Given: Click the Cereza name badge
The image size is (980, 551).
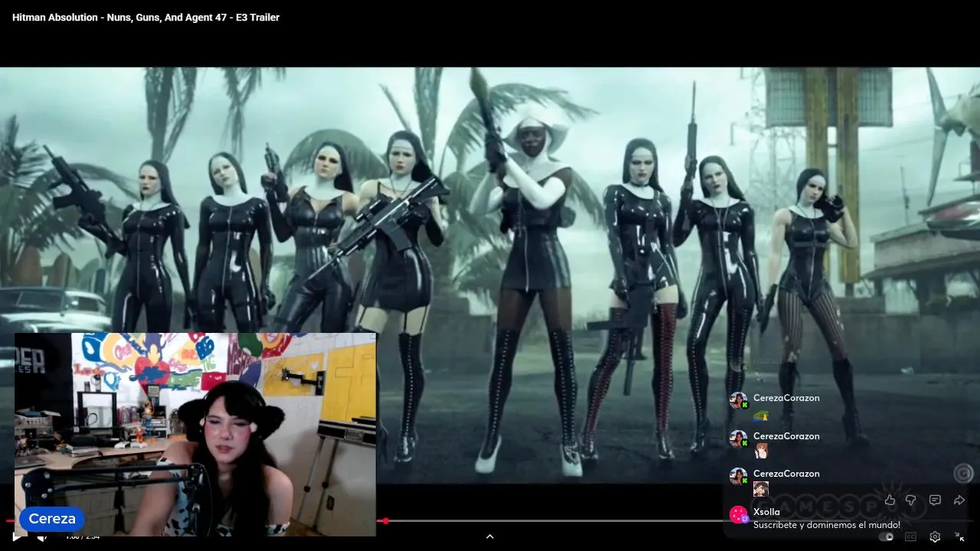Looking at the screenshot, I should point(52,519).
